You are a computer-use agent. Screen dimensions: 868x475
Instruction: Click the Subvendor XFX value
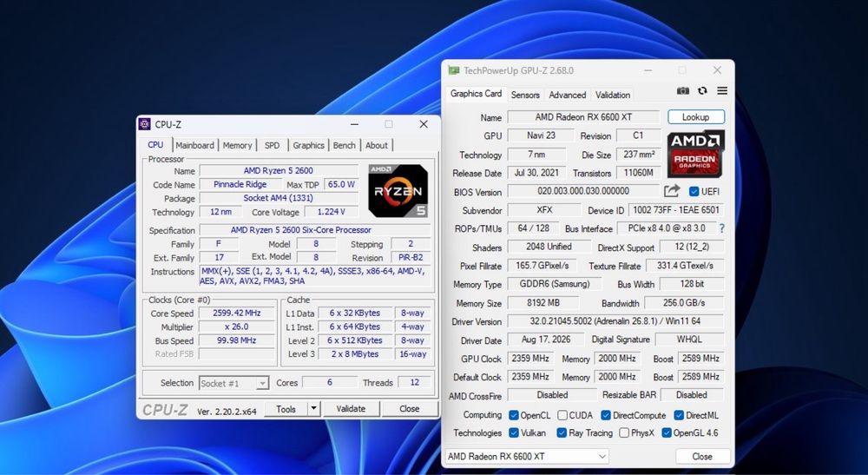coord(544,210)
